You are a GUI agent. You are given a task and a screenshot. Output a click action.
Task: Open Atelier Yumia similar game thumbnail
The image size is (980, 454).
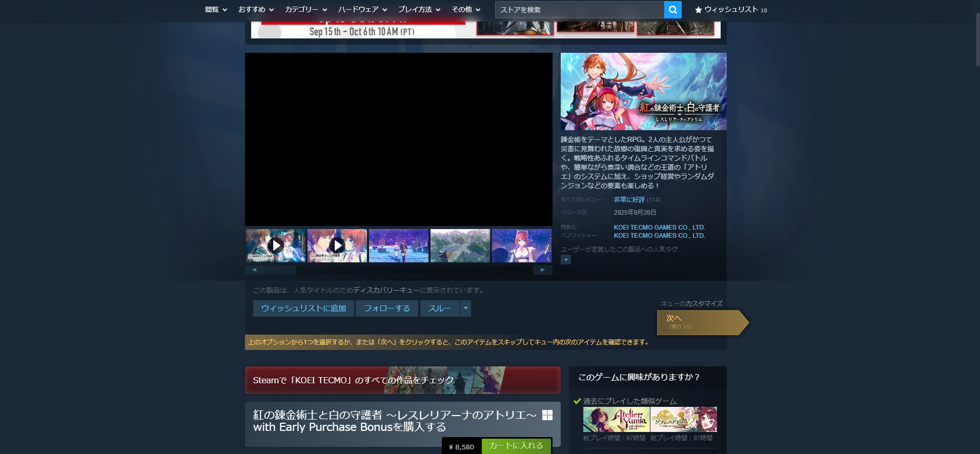tap(616, 420)
